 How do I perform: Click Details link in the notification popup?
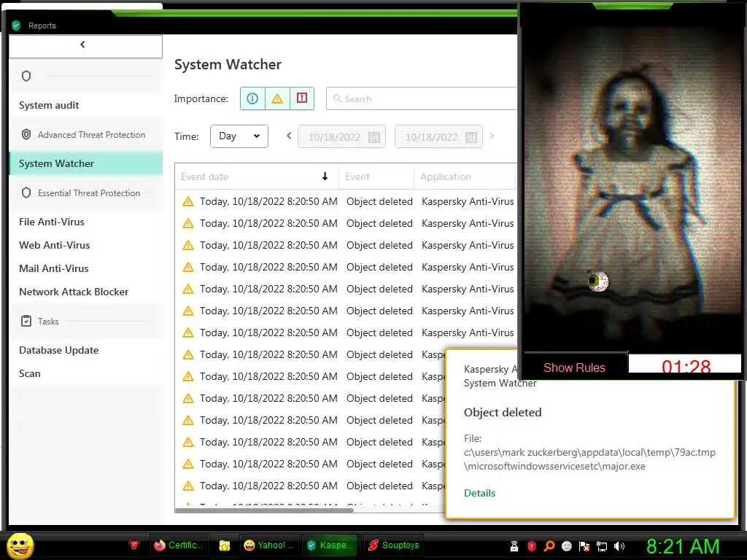coord(480,494)
